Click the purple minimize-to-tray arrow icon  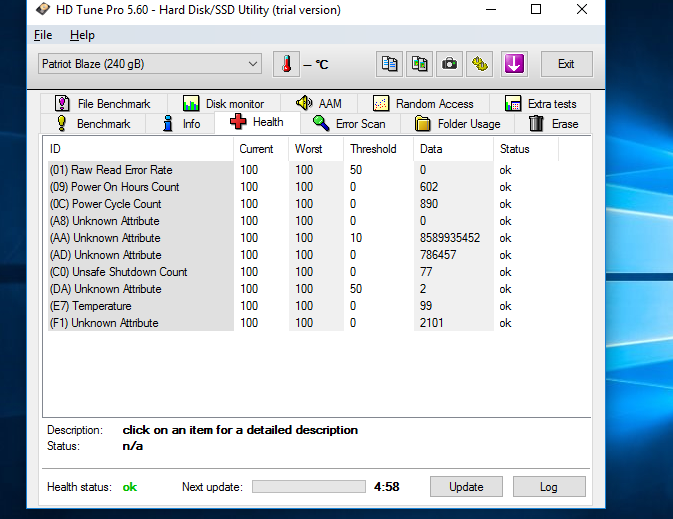point(514,64)
